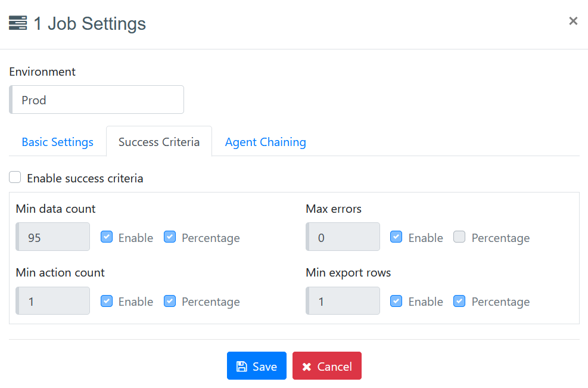Click the Min export rows field
Image resolution: width=588 pixels, height=388 pixels.
[x=343, y=301]
